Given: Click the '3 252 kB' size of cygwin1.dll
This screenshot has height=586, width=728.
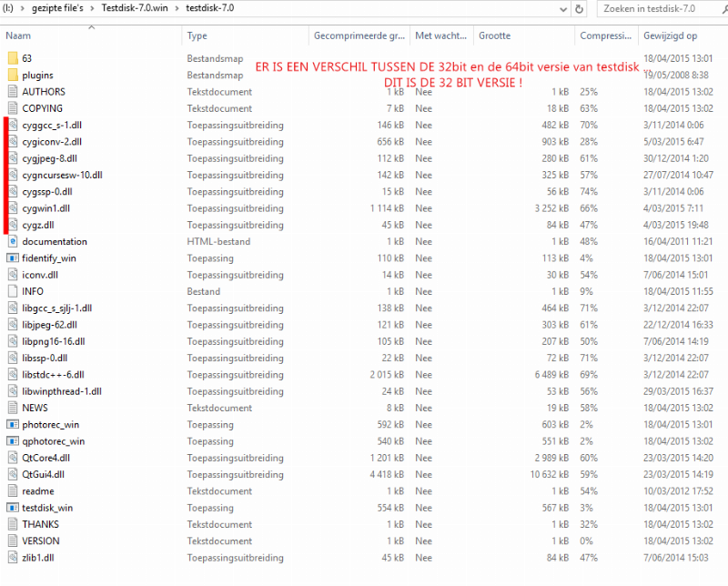Looking at the screenshot, I should tap(552, 208).
